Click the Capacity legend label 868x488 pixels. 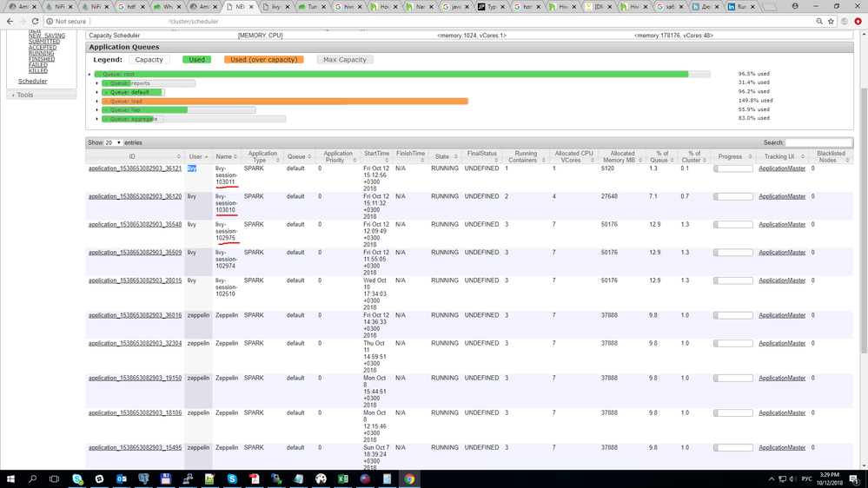tap(149, 60)
